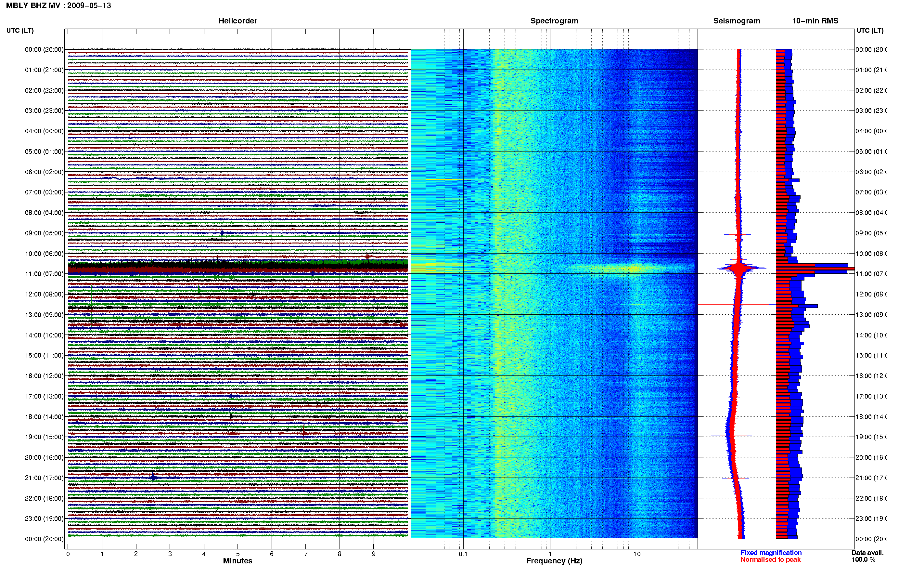This screenshot has width=924, height=578.
Task: Select the '0' tick on Minutes axis
Action: 68,554
